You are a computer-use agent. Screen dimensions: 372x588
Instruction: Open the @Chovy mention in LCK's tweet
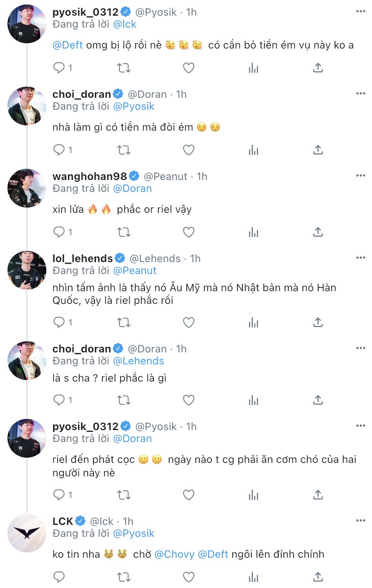[174, 554]
